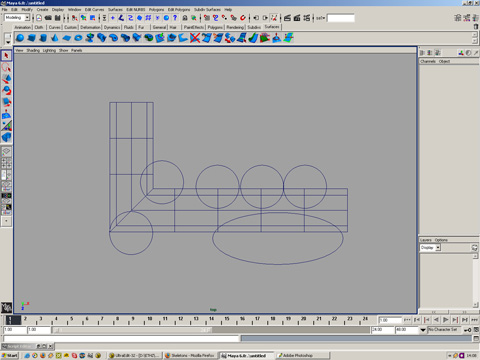
Task: Open the Polygons menu in menu bar
Action: (156, 9)
